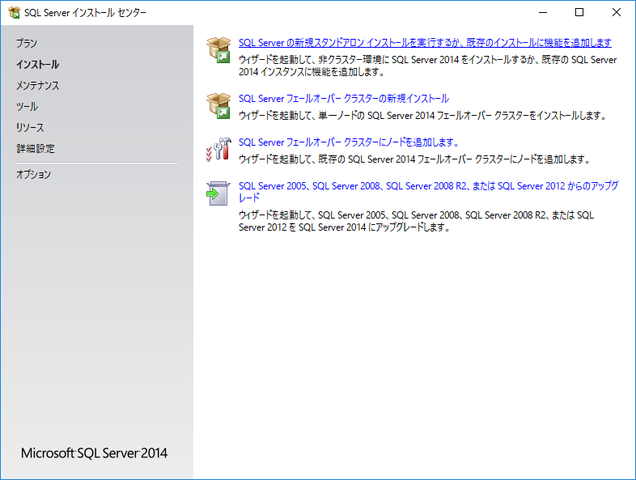This screenshot has width=636, height=480.
Task: Show 詳細設定 page
Action: coord(35,149)
